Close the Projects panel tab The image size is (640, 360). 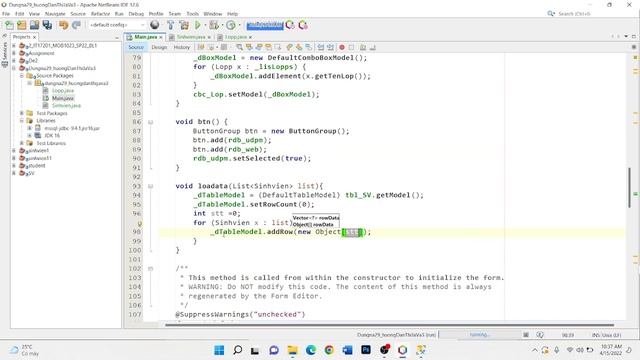(34, 37)
